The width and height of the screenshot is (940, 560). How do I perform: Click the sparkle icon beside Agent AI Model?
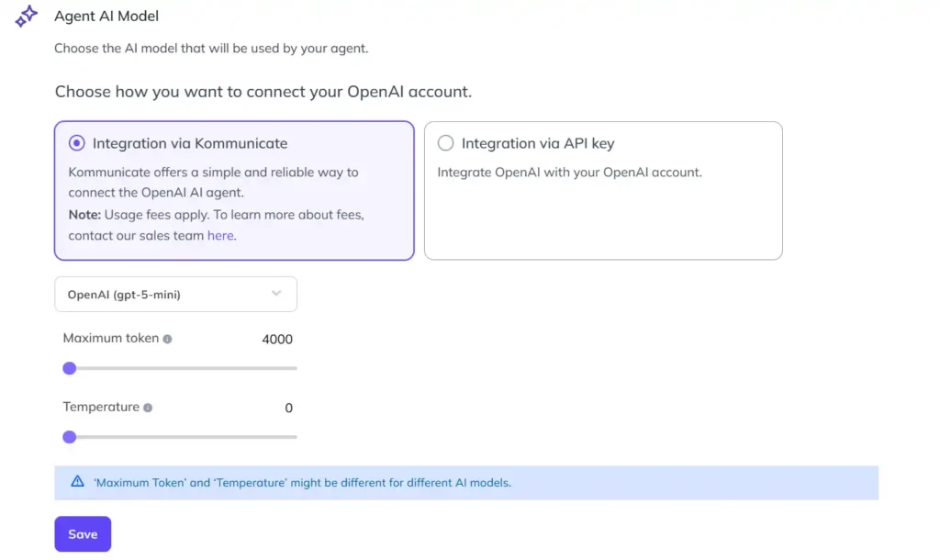25,17
